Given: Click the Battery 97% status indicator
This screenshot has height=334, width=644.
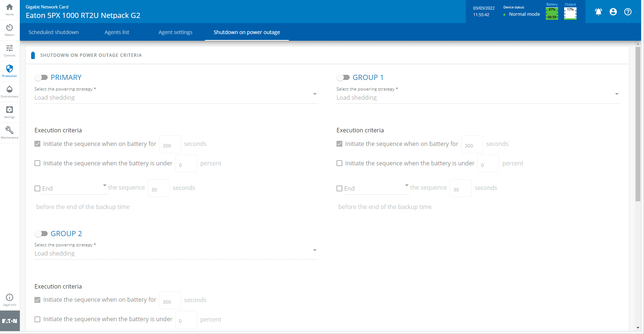Looking at the screenshot, I should click(x=552, y=13).
